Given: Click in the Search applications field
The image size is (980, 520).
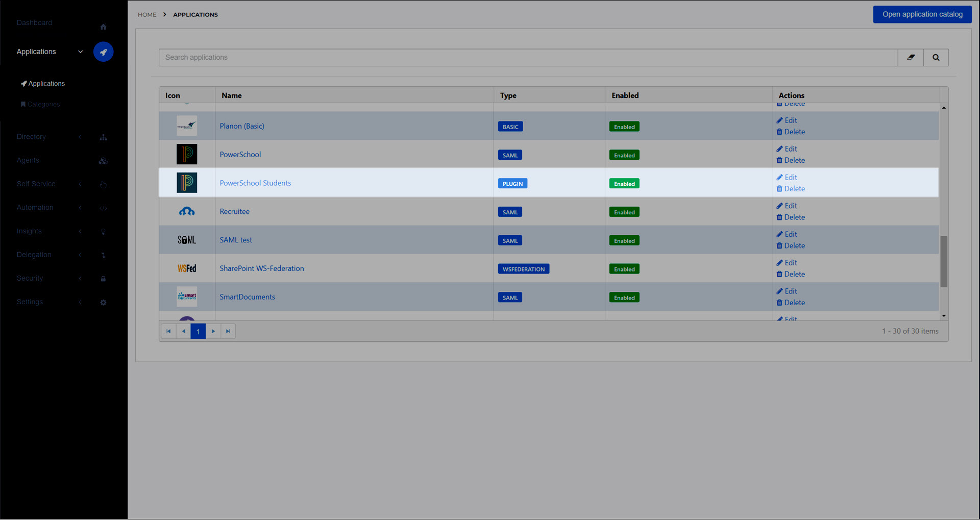Looking at the screenshot, I should pos(528,58).
